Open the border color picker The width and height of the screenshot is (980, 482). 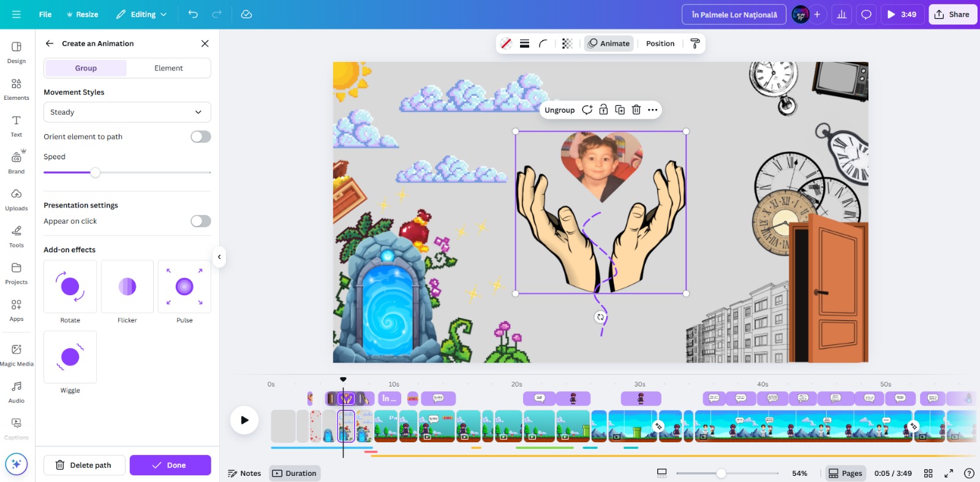click(x=506, y=43)
